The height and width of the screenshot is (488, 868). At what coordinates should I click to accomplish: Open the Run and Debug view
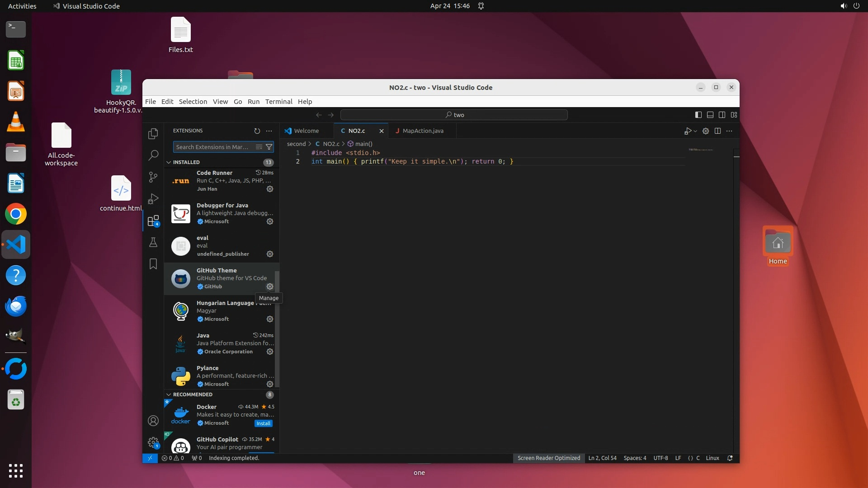point(153,199)
